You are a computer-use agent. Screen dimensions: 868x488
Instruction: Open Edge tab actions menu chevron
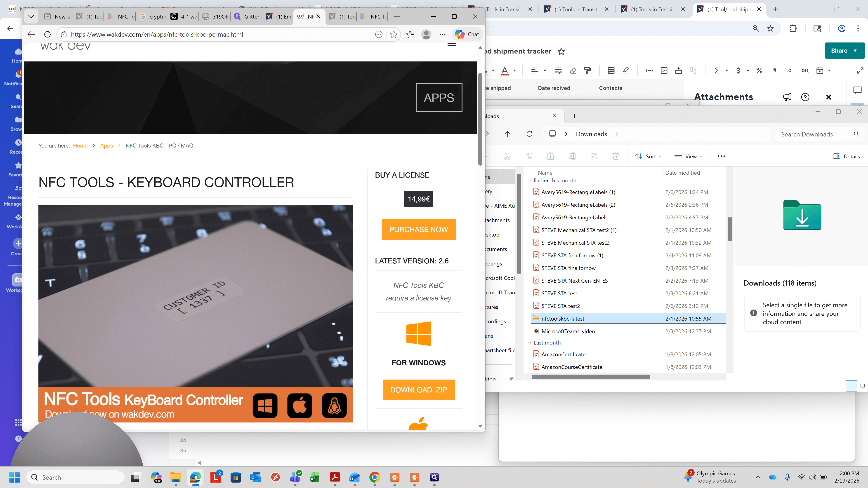(x=31, y=16)
